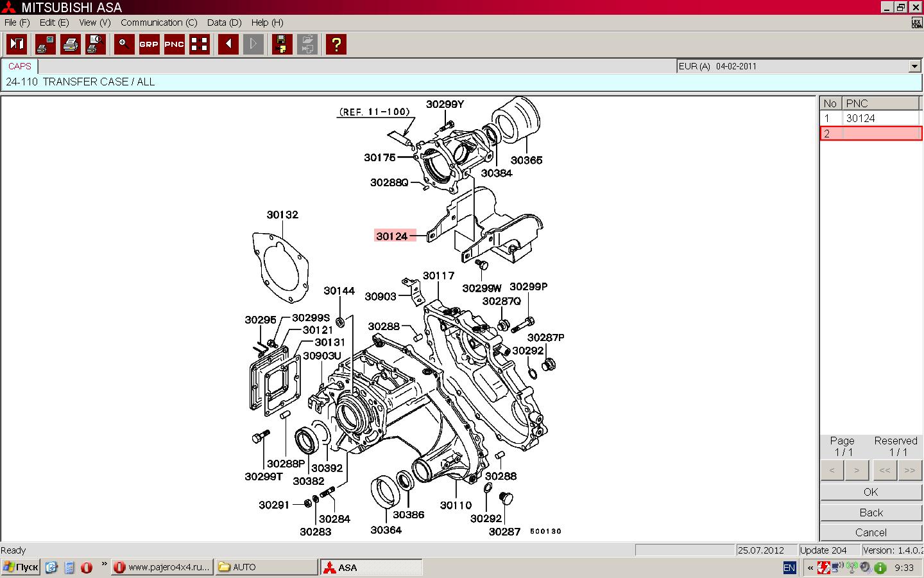Click the yellow question mark help icon
The height and width of the screenshot is (578, 924).
click(x=336, y=44)
